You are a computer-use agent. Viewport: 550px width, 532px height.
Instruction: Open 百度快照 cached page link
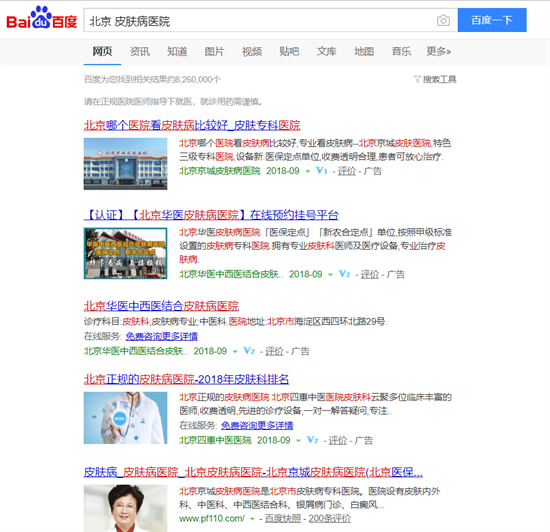click(x=283, y=518)
